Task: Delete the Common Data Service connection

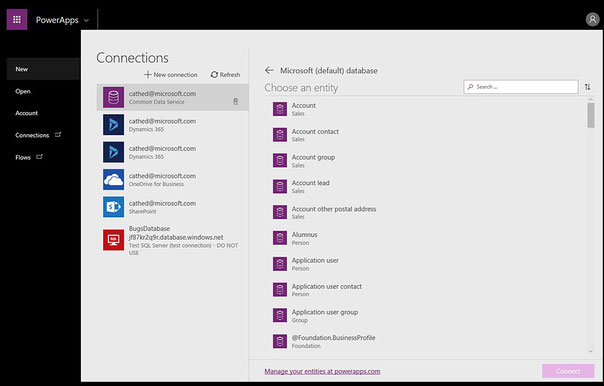Action: click(235, 102)
